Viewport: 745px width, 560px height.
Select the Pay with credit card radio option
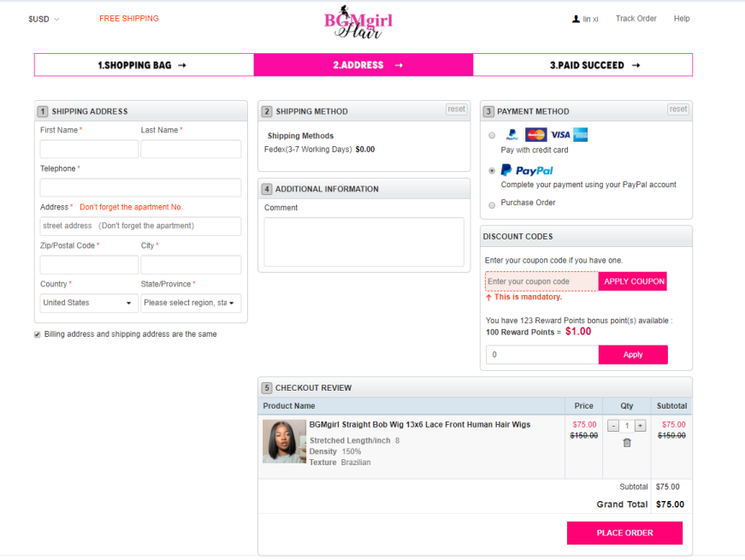[492, 135]
